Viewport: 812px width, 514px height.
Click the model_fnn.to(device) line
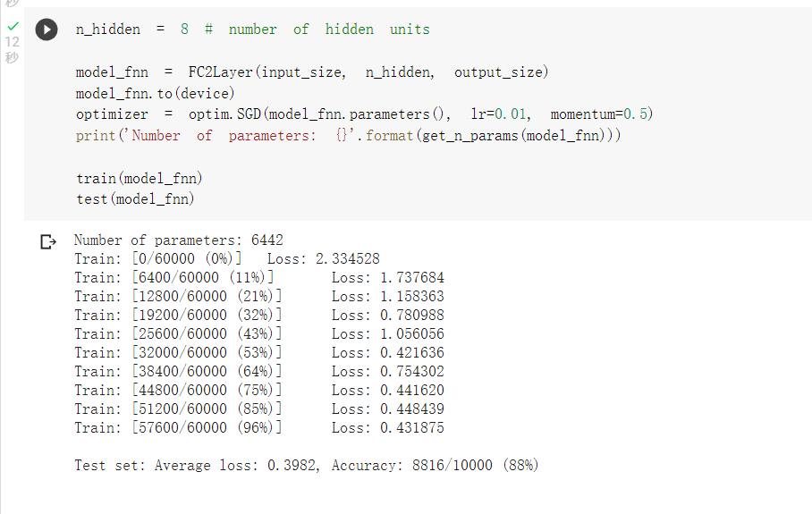(x=155, y=93)
